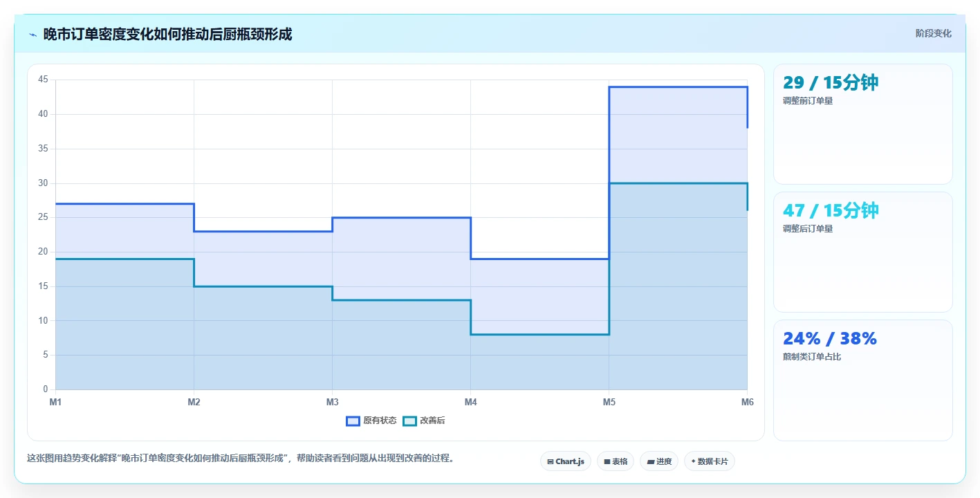Click the 表格 tag chip
The height and width of the screenshot is (498, 980).
coord(616,461)
